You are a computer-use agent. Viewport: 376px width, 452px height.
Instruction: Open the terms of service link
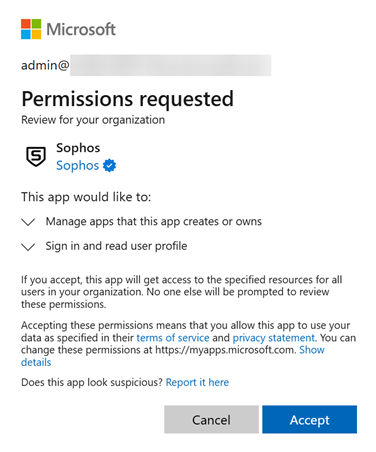tap(173, 338)
